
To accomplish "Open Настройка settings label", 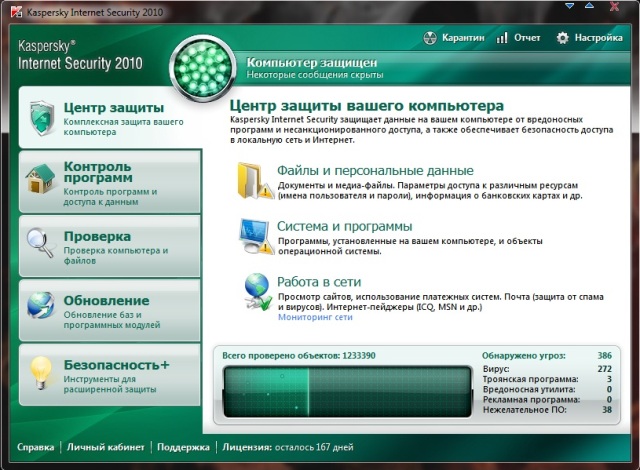I will coord(599,38).
